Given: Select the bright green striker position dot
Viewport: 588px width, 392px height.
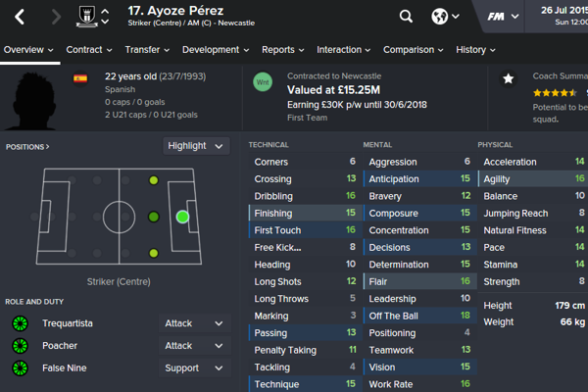Looking at the screenshot, I should click(x=182, y=217).
